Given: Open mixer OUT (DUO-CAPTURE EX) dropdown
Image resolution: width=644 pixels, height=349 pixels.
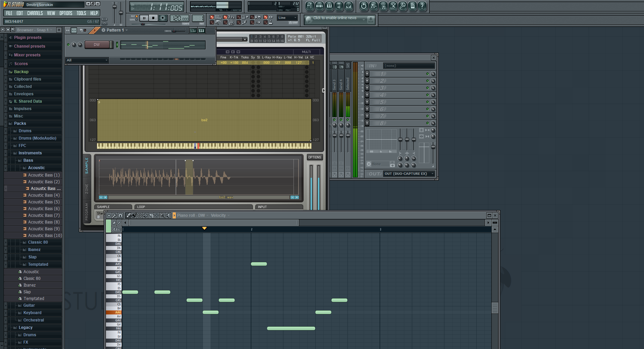Looking at the screenshot, I should (x=409, y=174).
